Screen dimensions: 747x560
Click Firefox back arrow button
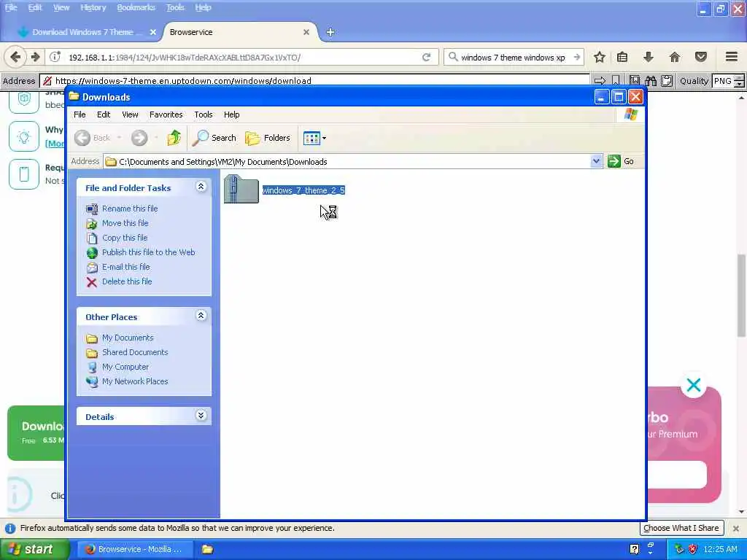[15, 57]
